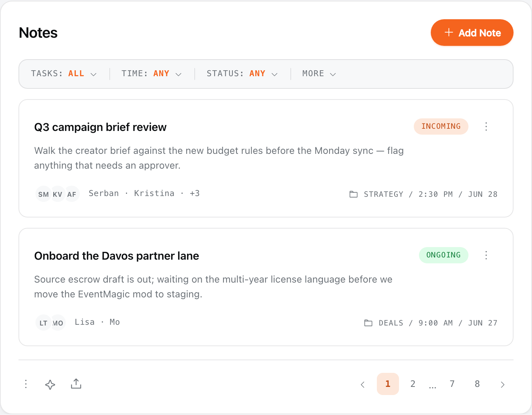
Task: Click STRATEGY / 2:30 PM / JUN 28 text
Action: 431,194
